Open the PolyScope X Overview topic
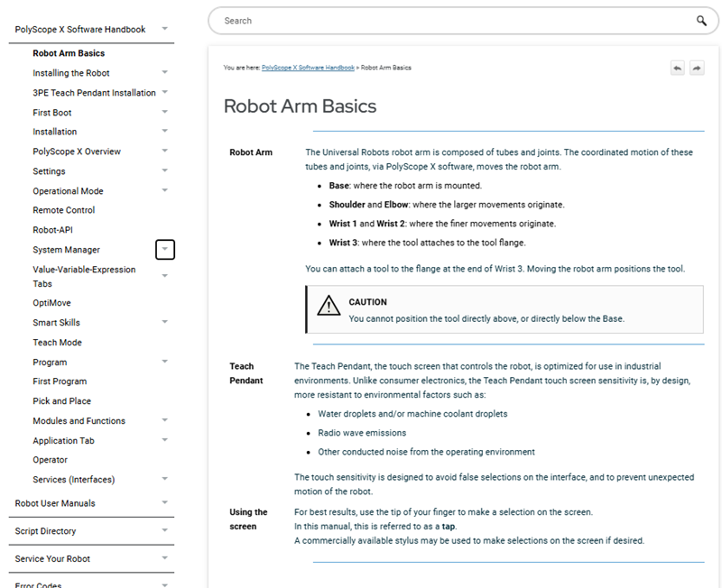Viewport: 722px width, 588px height. (77, 152)
